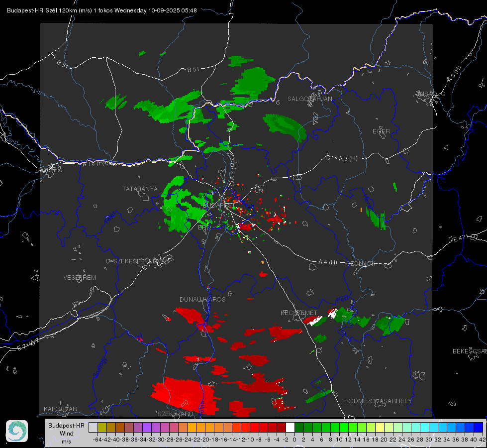487x448 pixels.
Task: Click the SZEKSZÁRD city label
Action: tap(176, 414)
